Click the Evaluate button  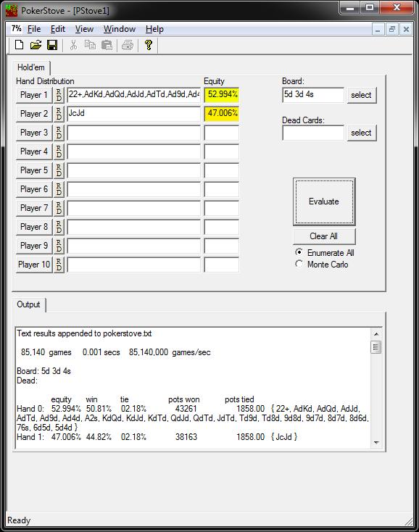pyautogui.click(x=324, y=201)
